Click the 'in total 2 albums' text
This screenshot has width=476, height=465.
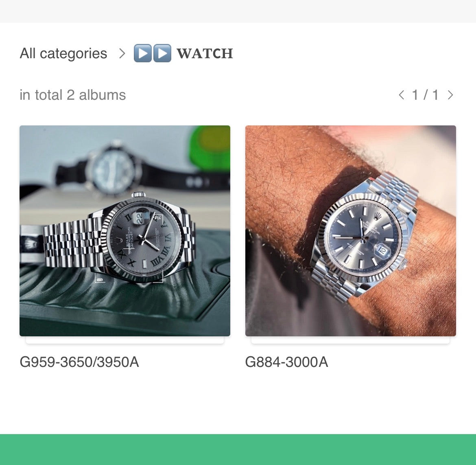73,95
